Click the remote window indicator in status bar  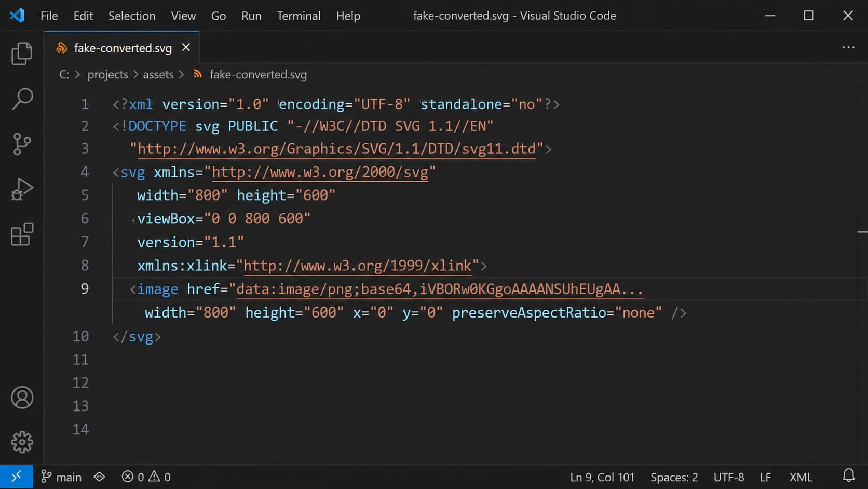pos(17,477)
